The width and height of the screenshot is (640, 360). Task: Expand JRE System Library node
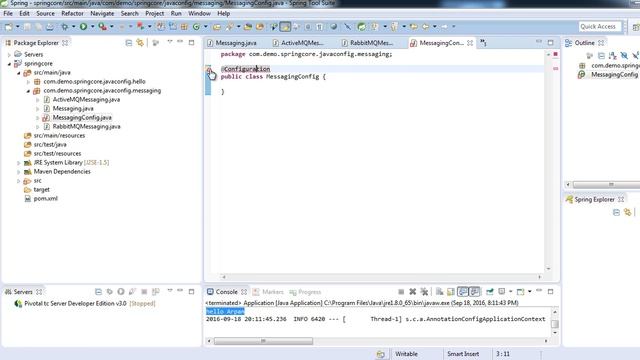(x=18, y=162)
